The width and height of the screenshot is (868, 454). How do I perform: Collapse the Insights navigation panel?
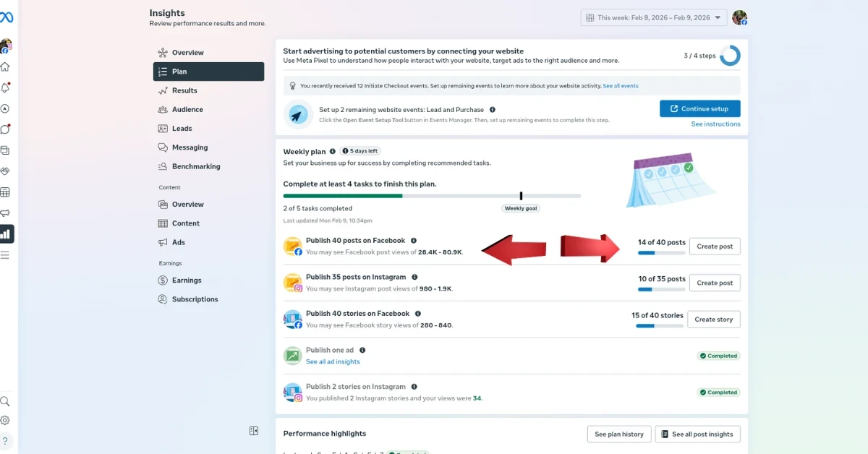(254, 431)
